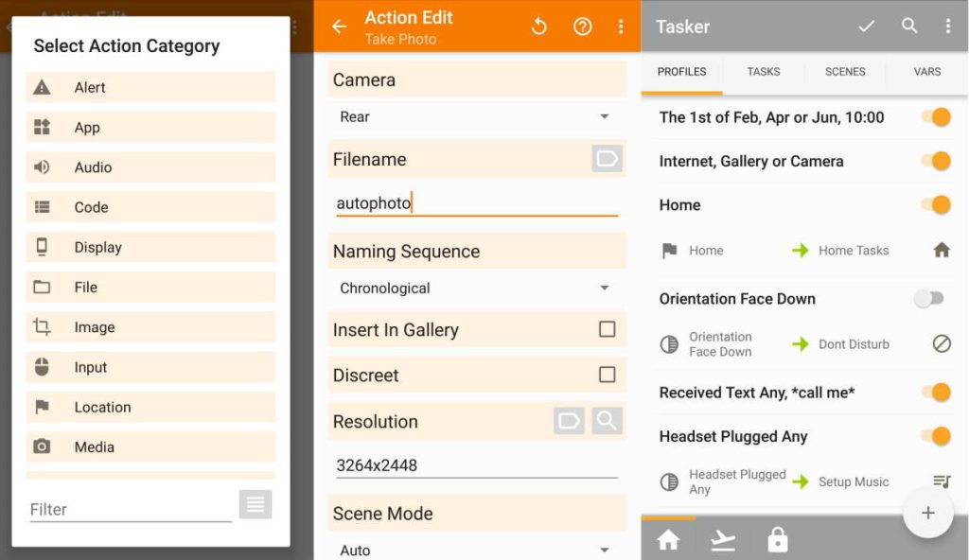Tap the Select Action Category title

click(x=127, y=45)
